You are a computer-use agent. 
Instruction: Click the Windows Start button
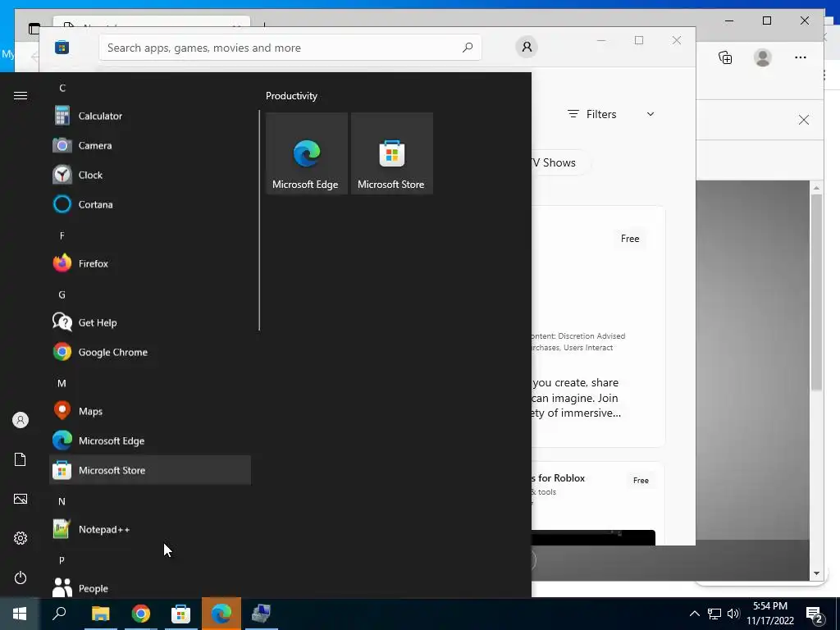click(20, 614)
